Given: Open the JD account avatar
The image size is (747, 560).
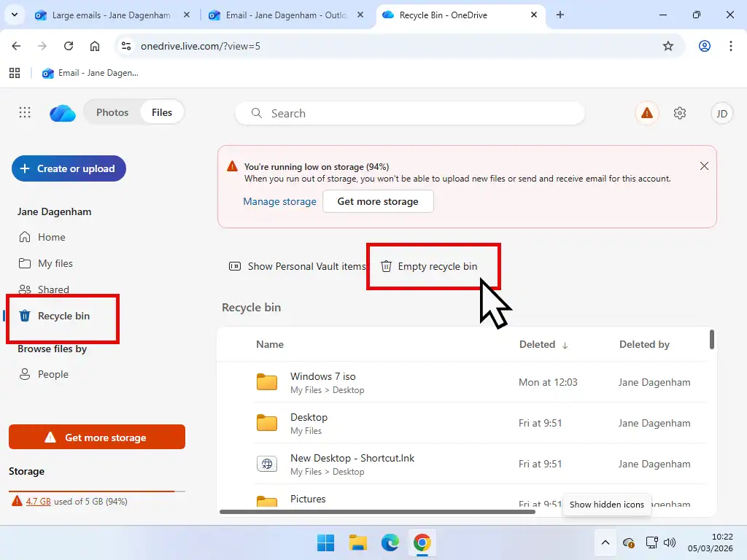Looking at the screenshot, I should 721,113.
